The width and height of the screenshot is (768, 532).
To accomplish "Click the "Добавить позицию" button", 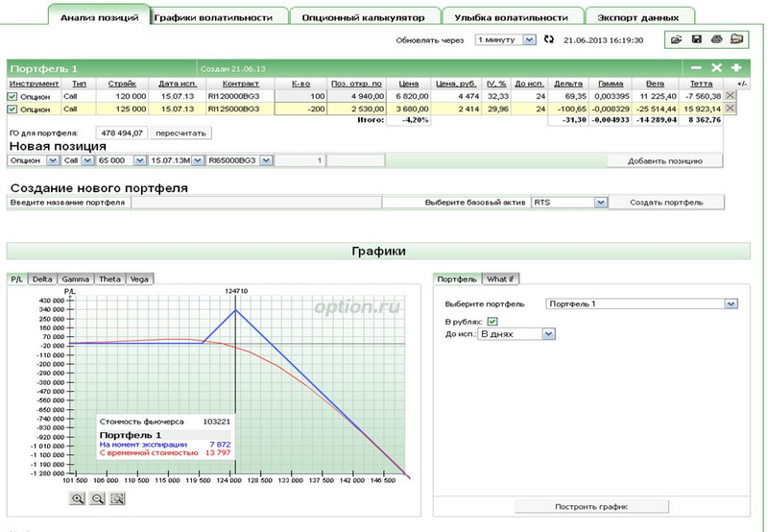I will [666, 159].
